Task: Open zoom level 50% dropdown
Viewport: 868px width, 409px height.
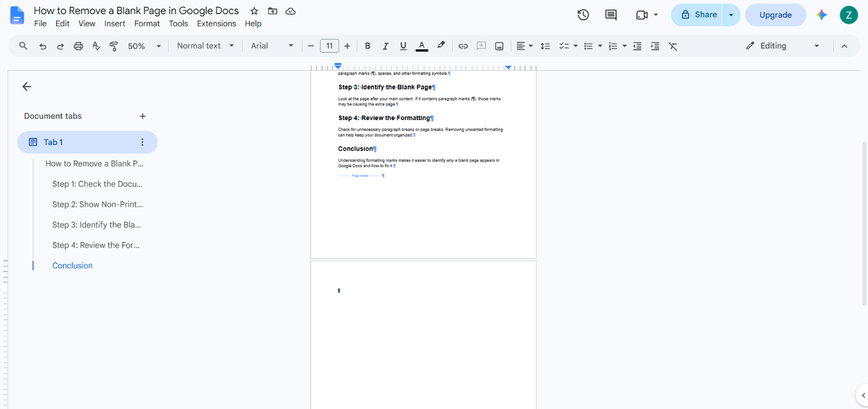Action: click(144, 46)
